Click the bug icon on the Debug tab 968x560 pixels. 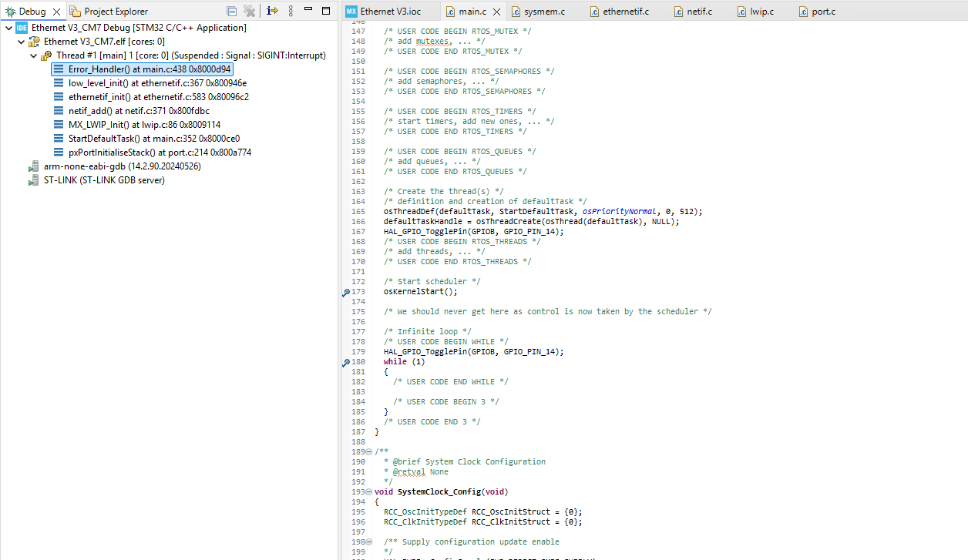click(x=9, y=11)
